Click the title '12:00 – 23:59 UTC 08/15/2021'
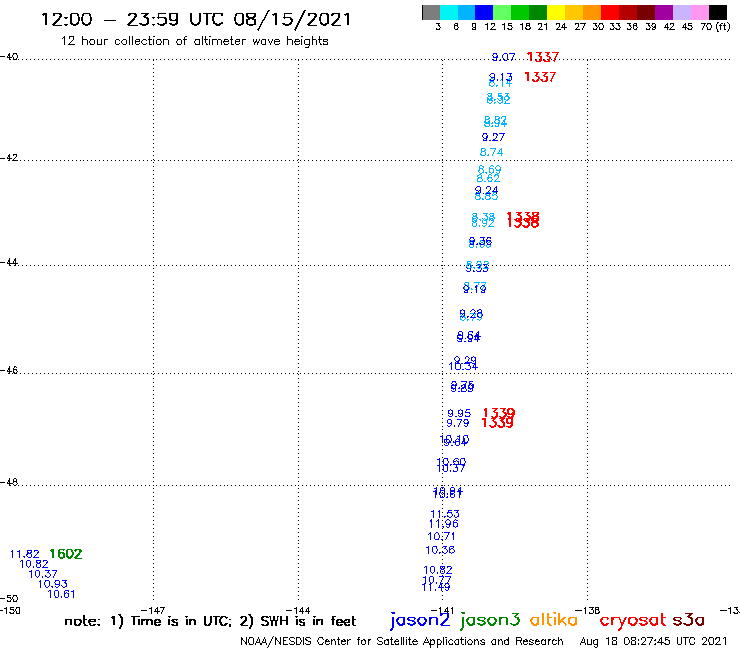740x650 pixels. click(196, 19)
